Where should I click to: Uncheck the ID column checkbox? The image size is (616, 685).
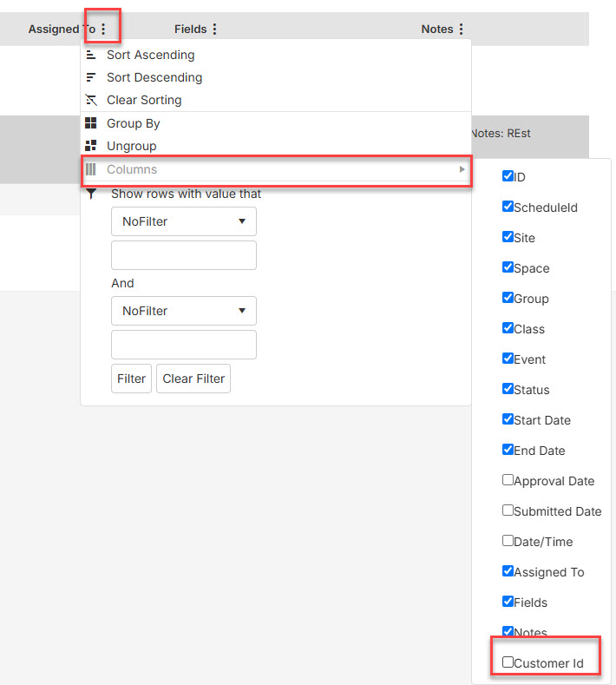click(x=508, y=176)
